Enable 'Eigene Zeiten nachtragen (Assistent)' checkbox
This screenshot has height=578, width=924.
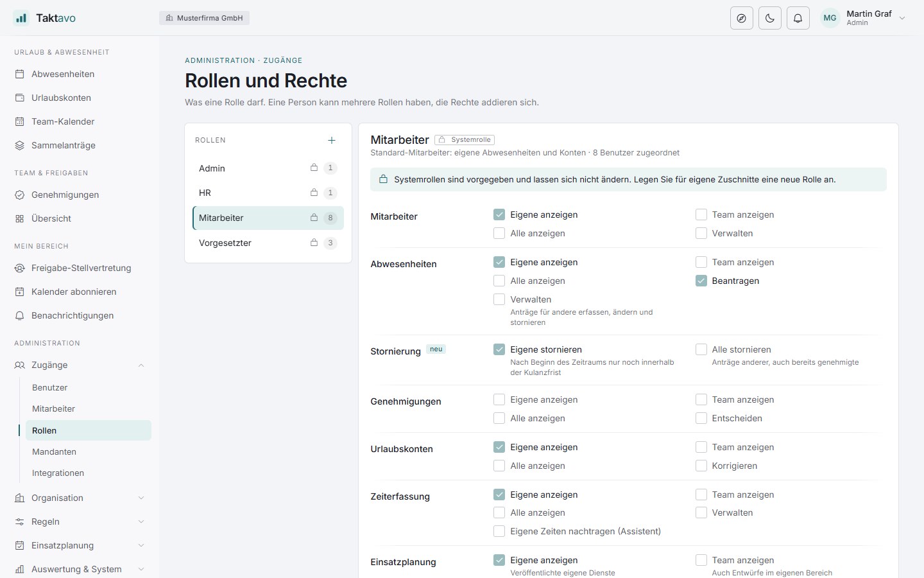499,531
